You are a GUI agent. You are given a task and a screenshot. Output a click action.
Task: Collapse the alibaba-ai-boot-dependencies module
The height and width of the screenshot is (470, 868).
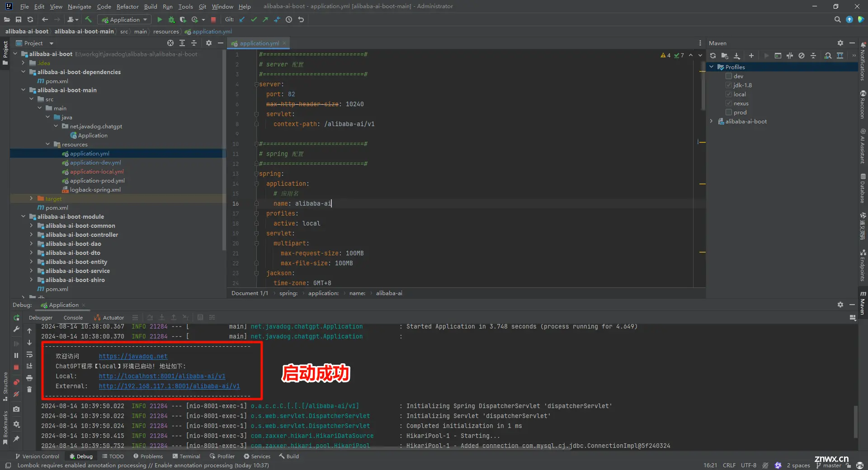point(23,72)
